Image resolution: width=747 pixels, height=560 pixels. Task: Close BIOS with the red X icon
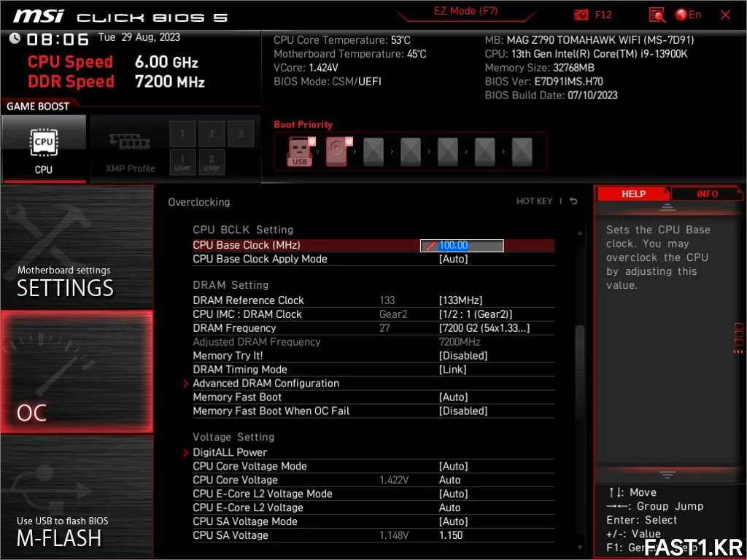tap(725, 15)
